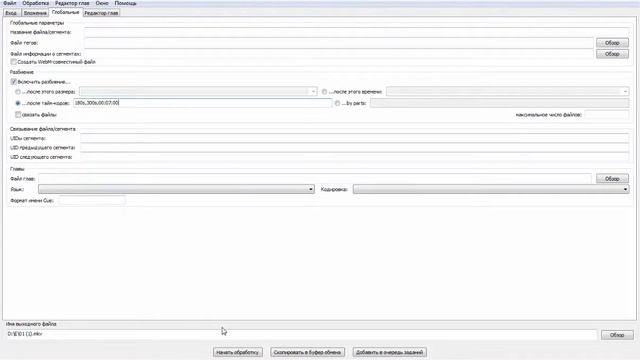Click the output file name field
Image resolution: width=640 pixels, height=360 pixels.
[x=301, y=334]
